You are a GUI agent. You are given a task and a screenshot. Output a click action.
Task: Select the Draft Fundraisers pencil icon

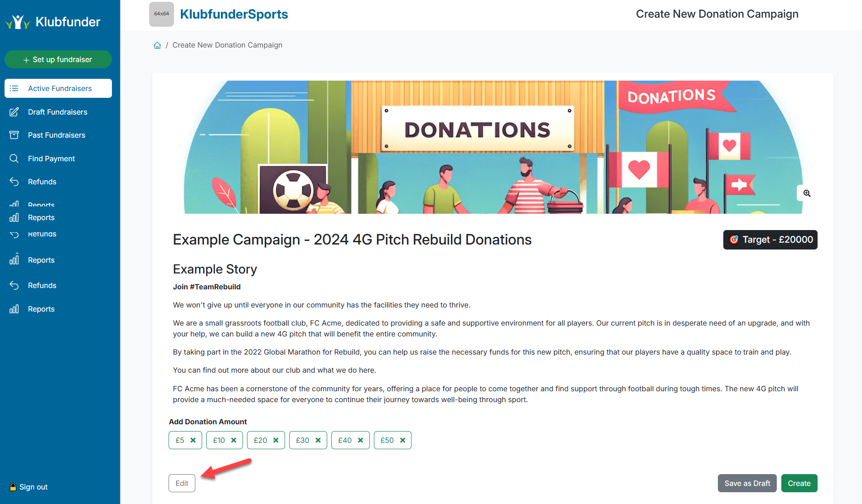pyautogui.click(x=14, y=111)
